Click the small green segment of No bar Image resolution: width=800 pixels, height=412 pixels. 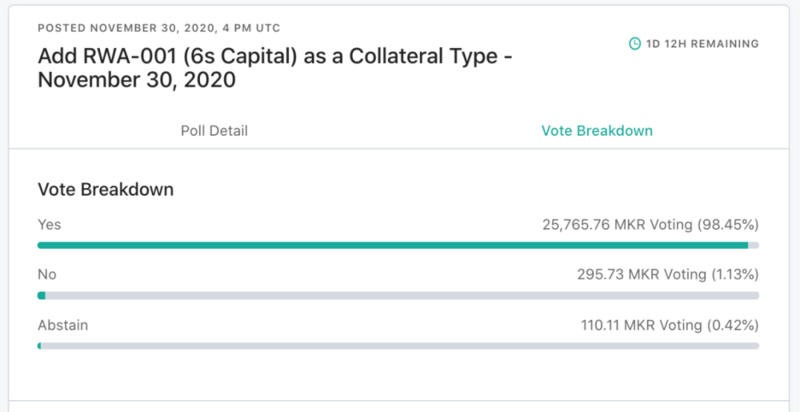click(42, 296)
